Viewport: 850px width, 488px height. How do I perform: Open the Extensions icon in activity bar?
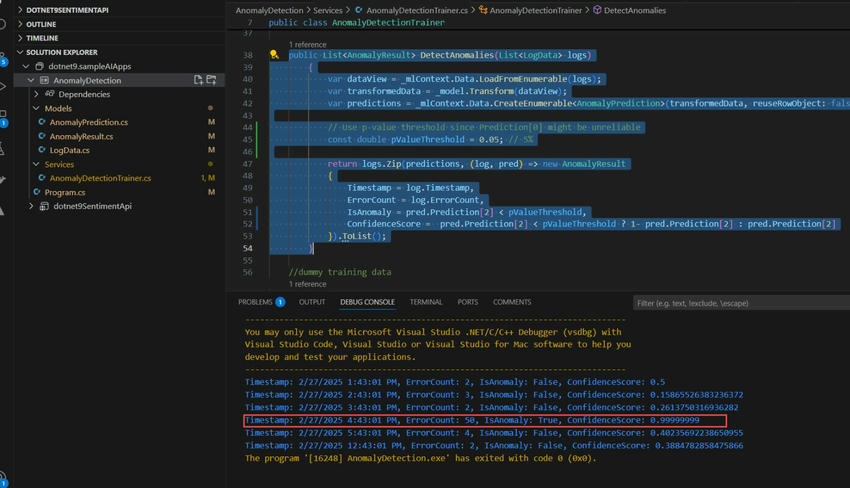[3, 116]
